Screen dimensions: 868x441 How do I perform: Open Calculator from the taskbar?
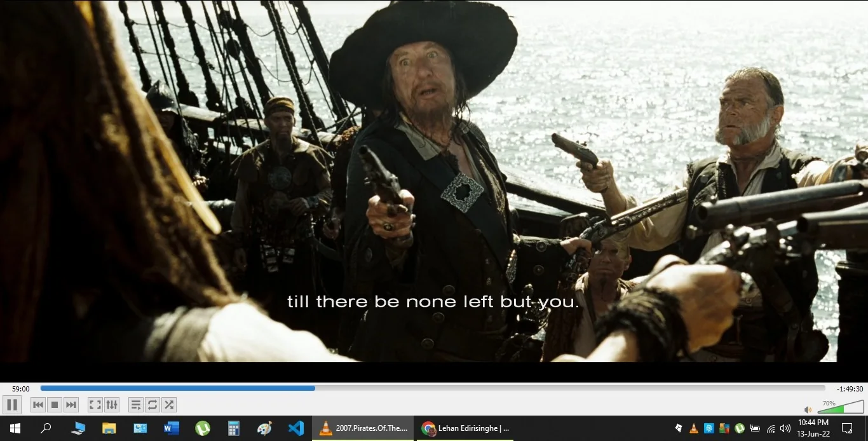point(234,428)
